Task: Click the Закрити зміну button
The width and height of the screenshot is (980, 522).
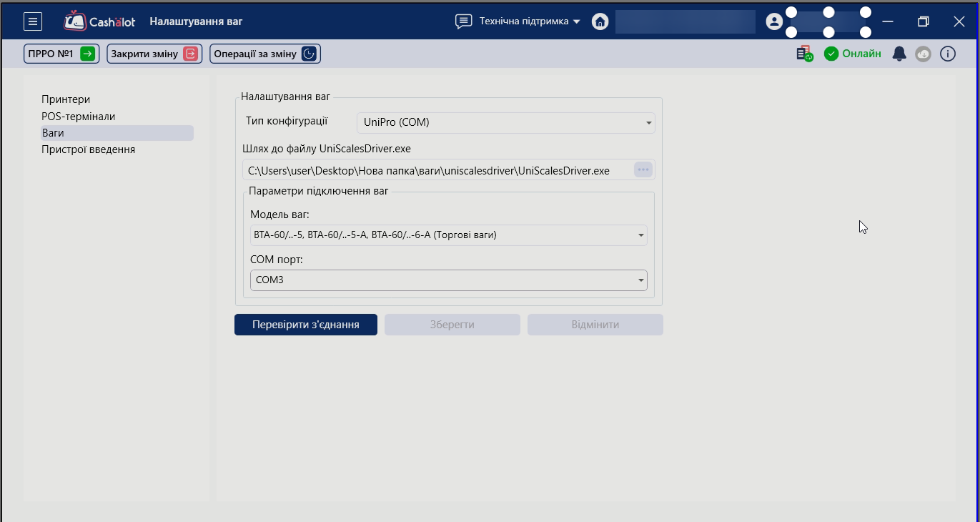Action: coord(154,54)
